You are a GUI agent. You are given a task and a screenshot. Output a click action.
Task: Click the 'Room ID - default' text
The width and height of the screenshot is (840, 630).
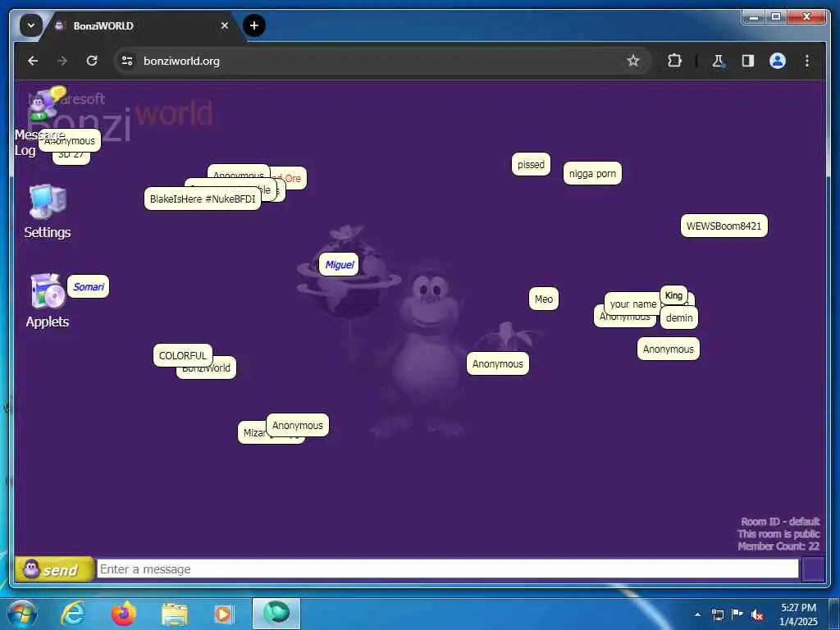click(x=780, y=521)
